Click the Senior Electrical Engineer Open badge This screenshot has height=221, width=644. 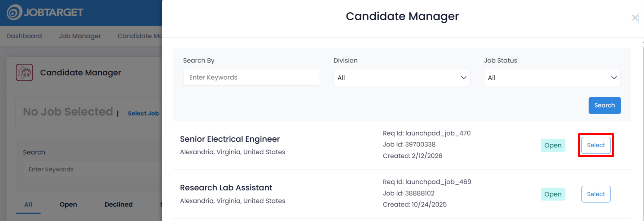coord(553,145)
